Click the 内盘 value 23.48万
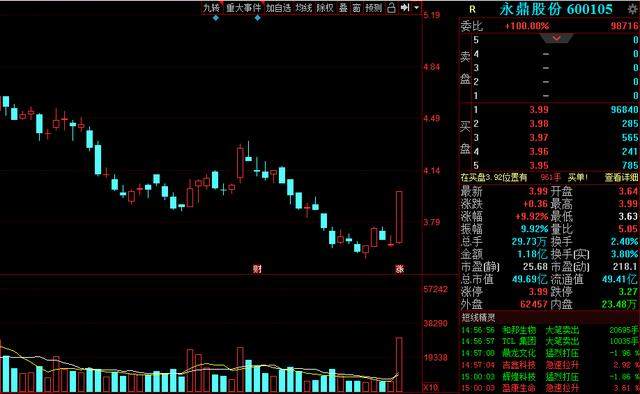 click(x=620, y=304)
